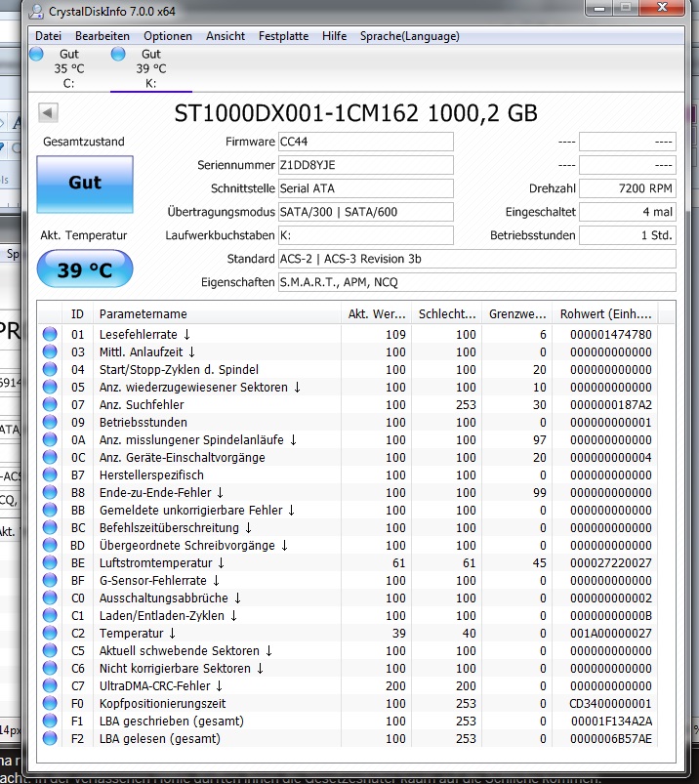The width and height of the screenshot is (699, 784).
Task: Click status icon of UltraDMA-CRC-Fehler row
Action: click(x=50, y=685)
